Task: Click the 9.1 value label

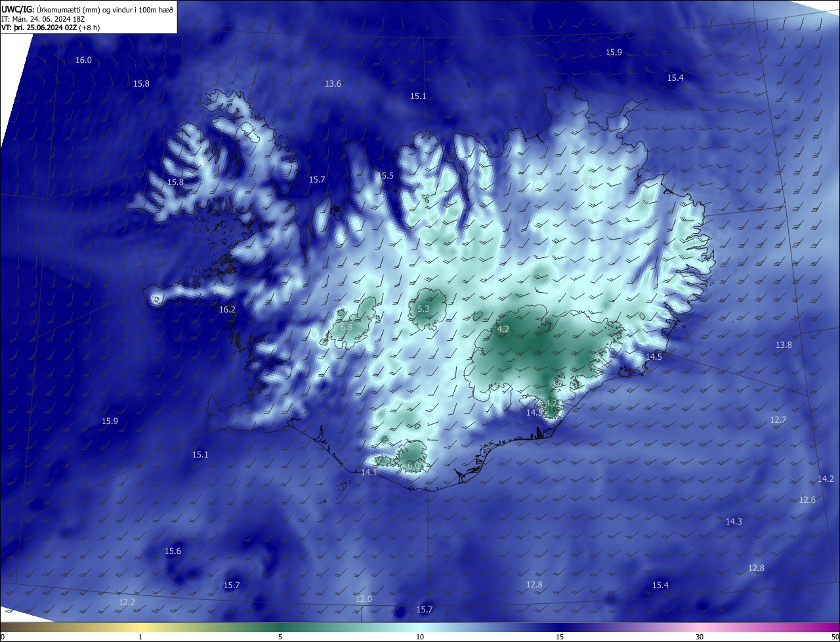Action: click(587, 182)
